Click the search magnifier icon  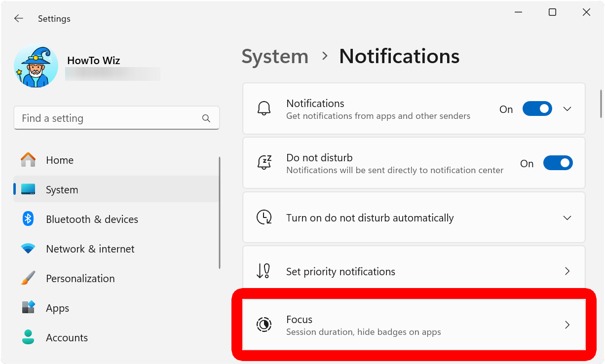point(206,118)
